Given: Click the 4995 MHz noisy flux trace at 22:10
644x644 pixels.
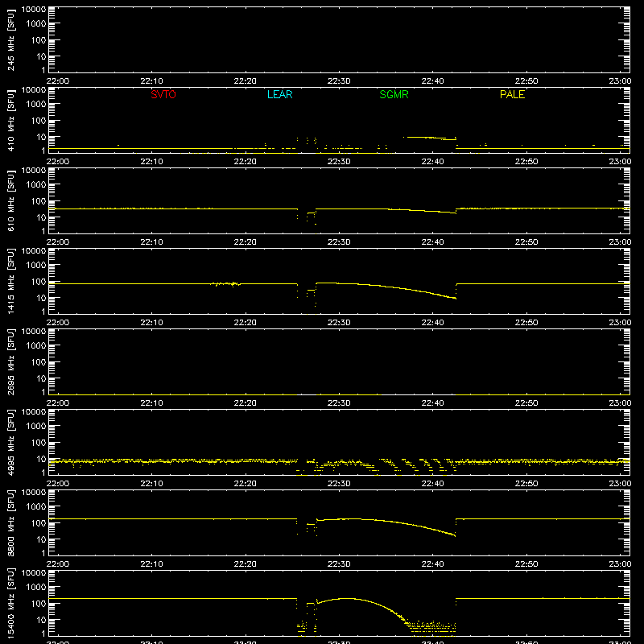Looking at the screenshot, I should point(151,461).
